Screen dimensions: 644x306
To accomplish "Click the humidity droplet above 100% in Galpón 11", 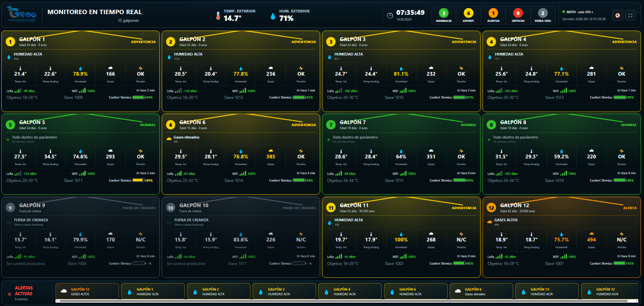I will point(401,234).
